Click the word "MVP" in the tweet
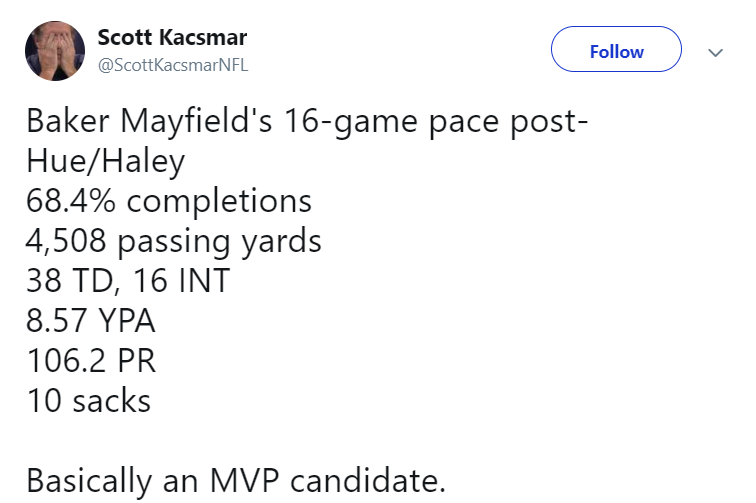Screen dimensions: 756x503 [245, 481]
